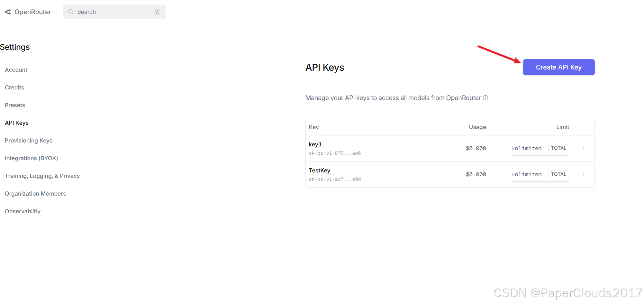
Task: Open the Presets section
Action: [15, 105]
